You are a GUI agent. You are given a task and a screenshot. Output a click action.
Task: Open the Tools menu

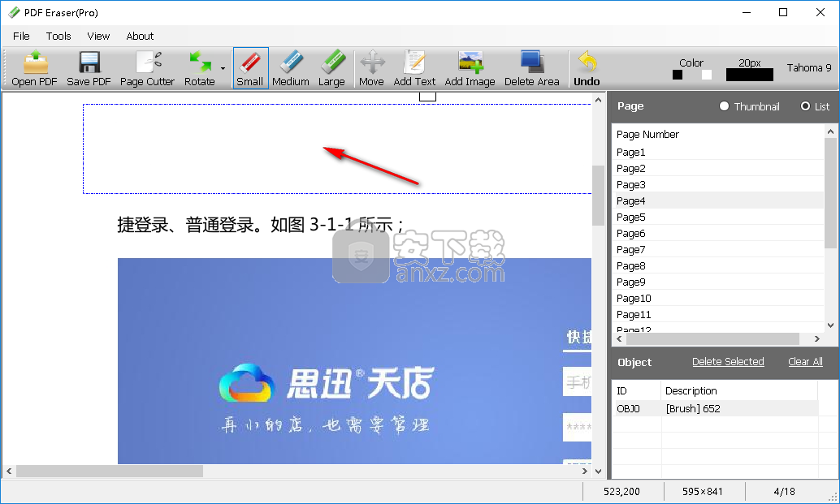[58, 36]
